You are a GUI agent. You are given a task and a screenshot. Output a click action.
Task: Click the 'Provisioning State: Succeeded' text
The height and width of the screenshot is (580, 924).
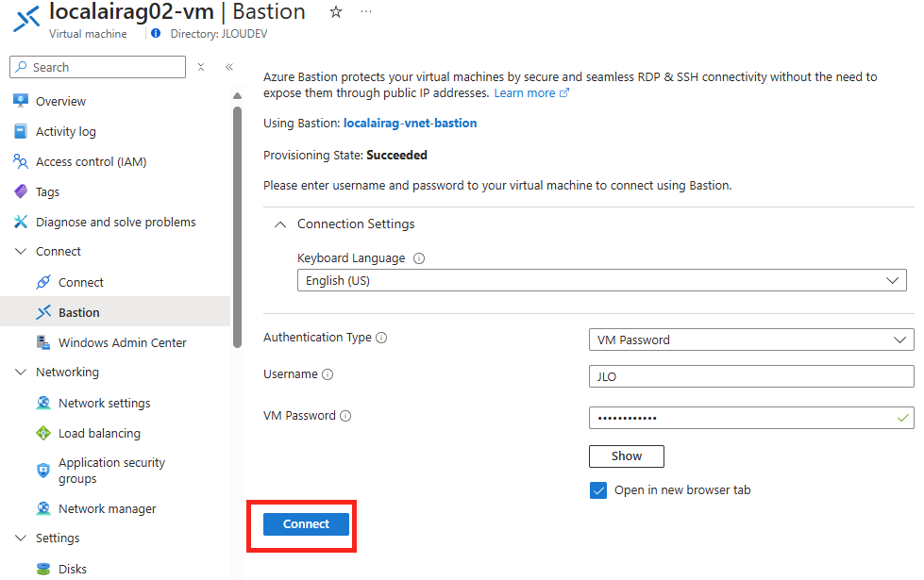click(345, 155)
